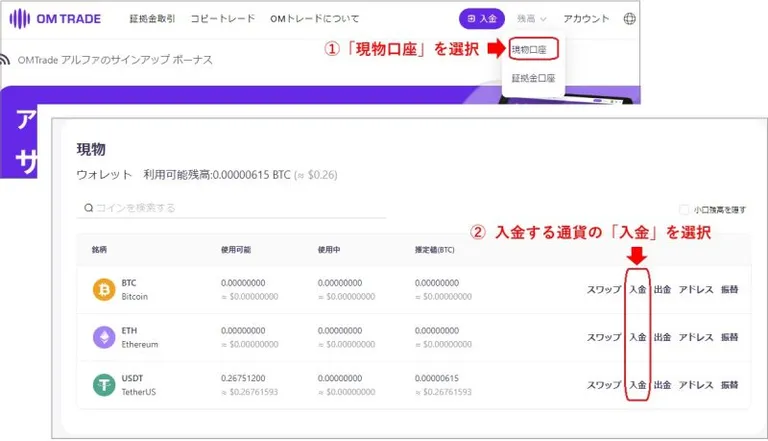Viewport: 768px width, 441px height.
Task: Click the search magnifier icon
Action: (89, 208)
